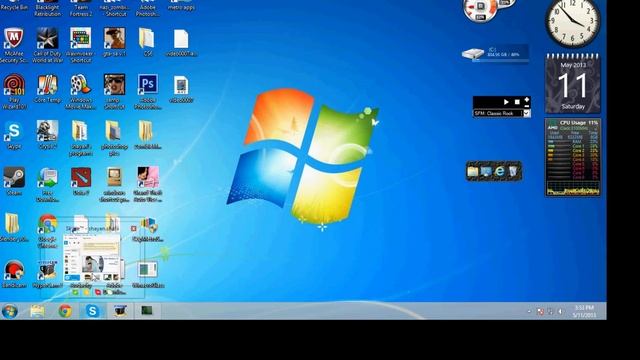This screenshot has width=640, height=360.
Task: Click the calendar gadget showing 11 Saturday
Action: click(573, 83)
